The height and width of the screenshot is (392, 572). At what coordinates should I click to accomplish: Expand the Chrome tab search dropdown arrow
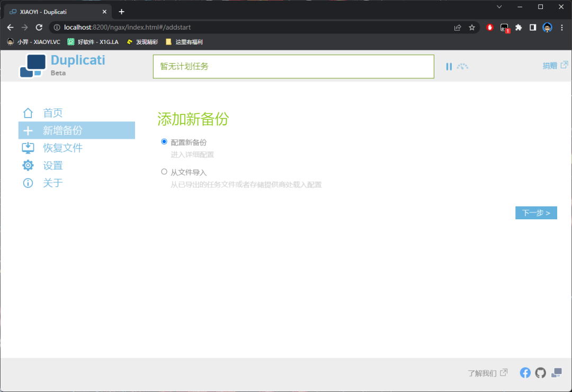tap(499, 7)
